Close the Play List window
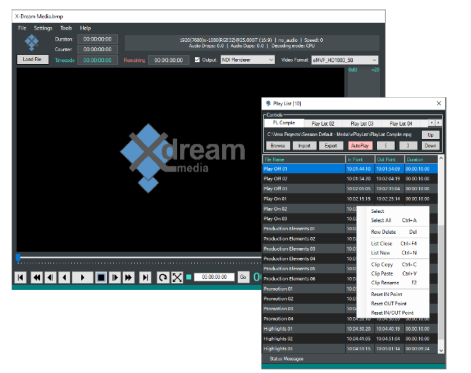The height and width of the screenshot is (373, 471). pyautogui.click(x=439, y=103)
